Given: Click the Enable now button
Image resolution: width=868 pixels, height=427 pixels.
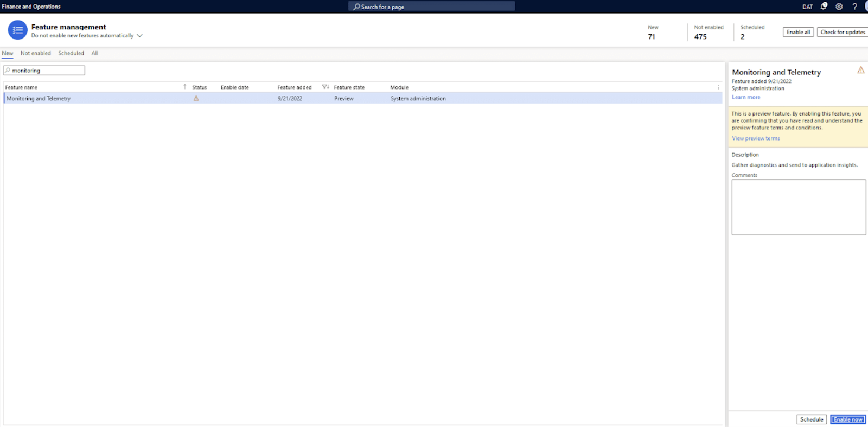Looking at the screenshot, I should click(x=848, y=419).
